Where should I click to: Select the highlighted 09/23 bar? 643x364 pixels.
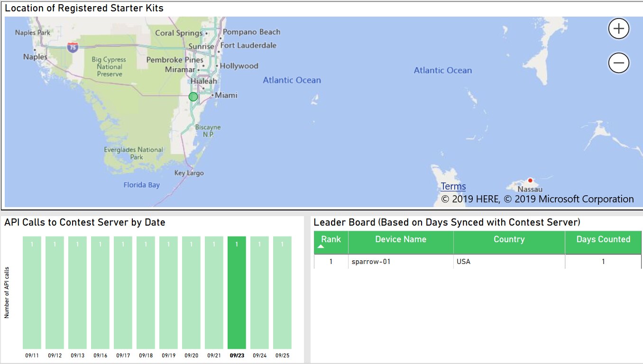pos(237,293)
